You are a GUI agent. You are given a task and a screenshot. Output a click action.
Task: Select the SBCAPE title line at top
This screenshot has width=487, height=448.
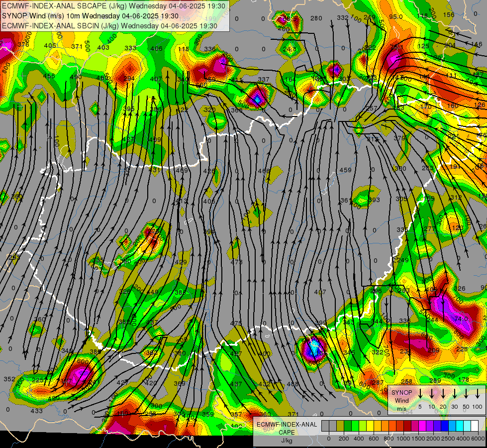tap(115, 5)
